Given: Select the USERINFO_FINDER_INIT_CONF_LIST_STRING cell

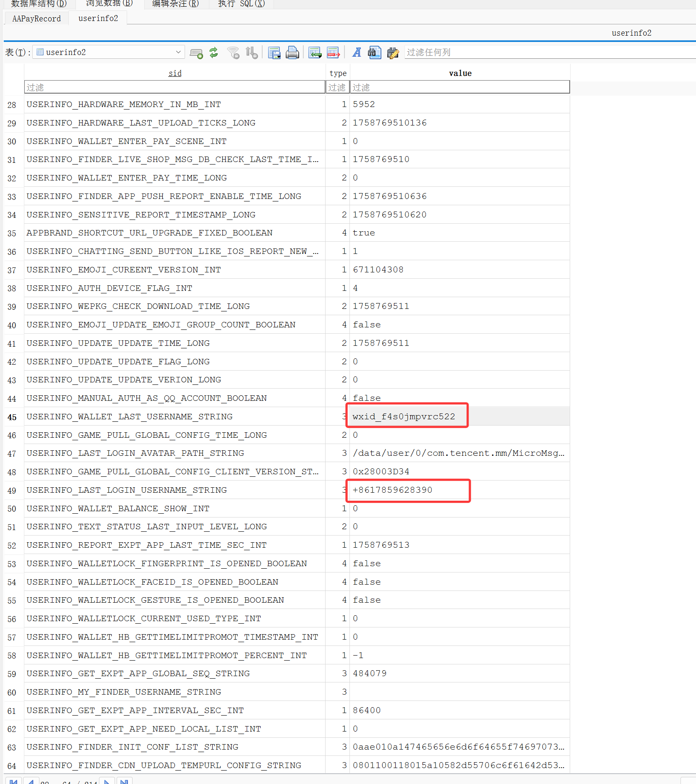Looking at the screenshot, I should click(x=175, y=747).
